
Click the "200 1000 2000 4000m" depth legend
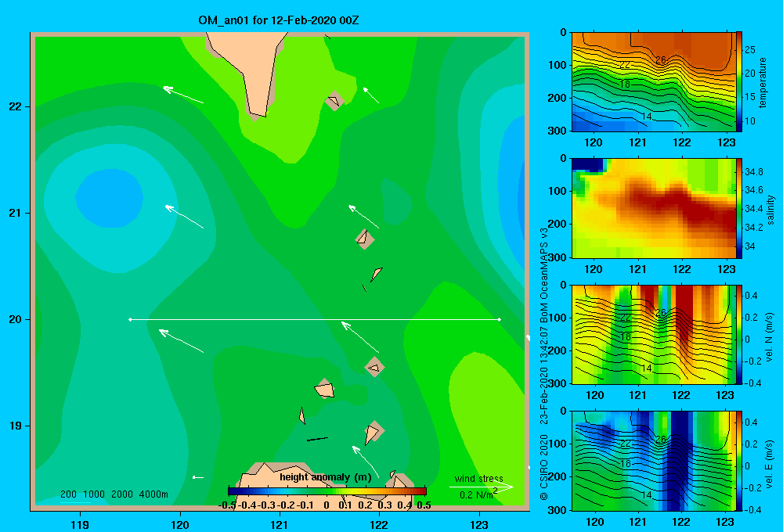tap(114, 494)
